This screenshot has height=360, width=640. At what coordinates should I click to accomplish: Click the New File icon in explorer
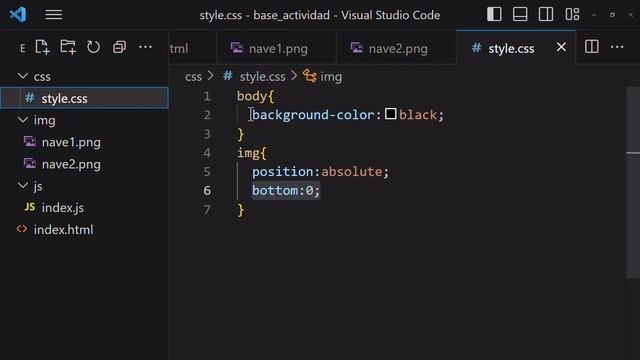point(42,47)
